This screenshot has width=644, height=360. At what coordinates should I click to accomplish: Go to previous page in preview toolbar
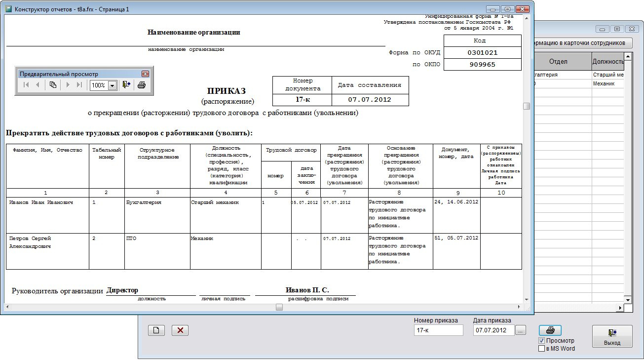click(x=38, y=85)
